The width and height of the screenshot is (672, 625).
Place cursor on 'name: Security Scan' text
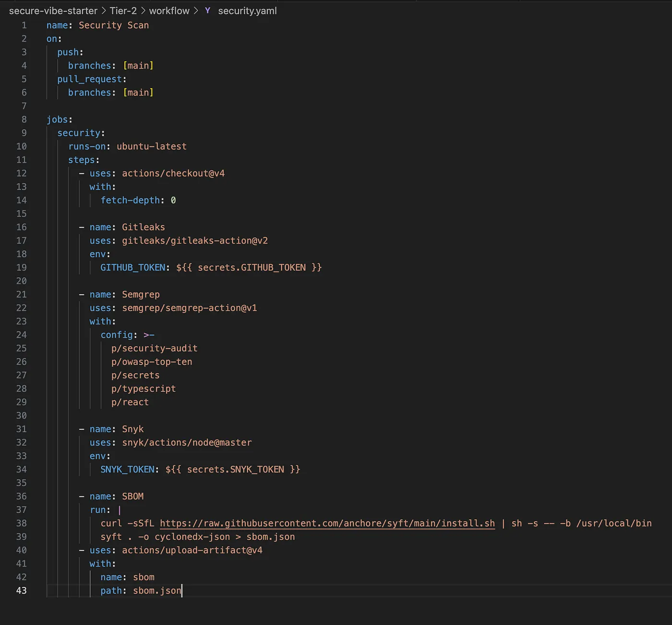click(97, 25)
